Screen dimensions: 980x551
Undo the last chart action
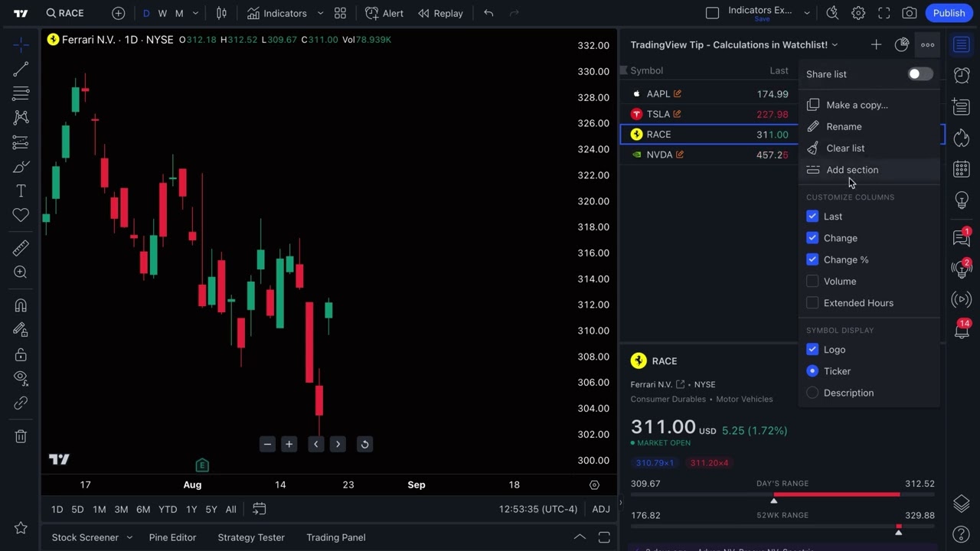tap(488, 13)
